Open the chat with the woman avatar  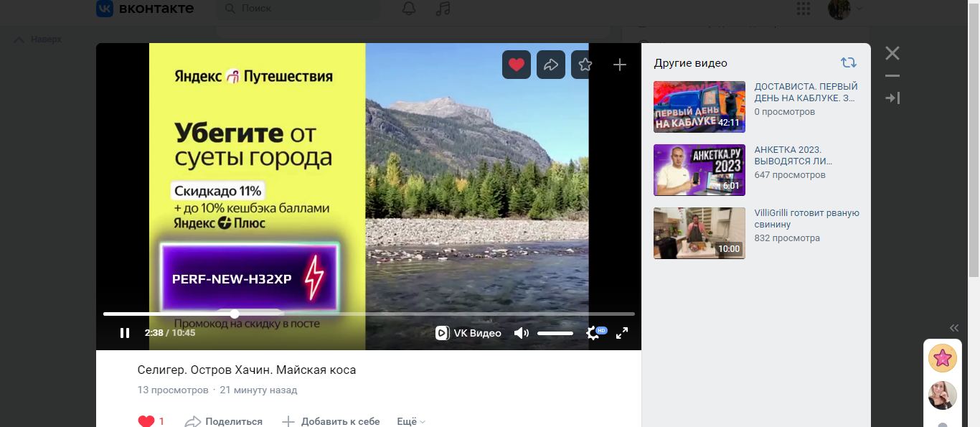[943, 395]
